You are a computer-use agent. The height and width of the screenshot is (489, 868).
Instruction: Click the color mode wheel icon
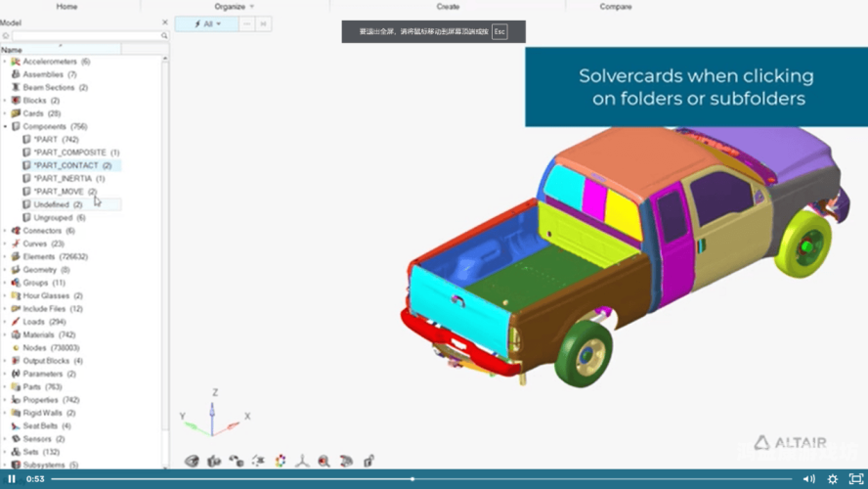point(281,461)
